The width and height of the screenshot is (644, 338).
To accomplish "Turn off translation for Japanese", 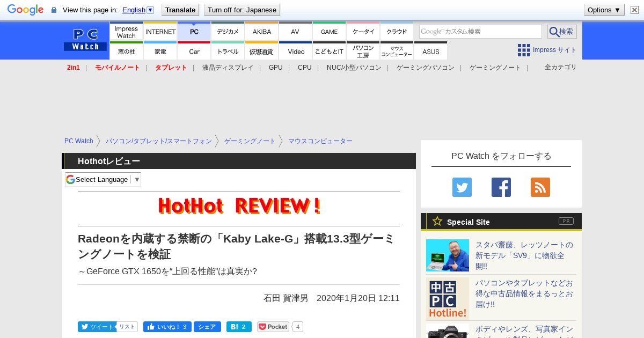I will point(242,10).
